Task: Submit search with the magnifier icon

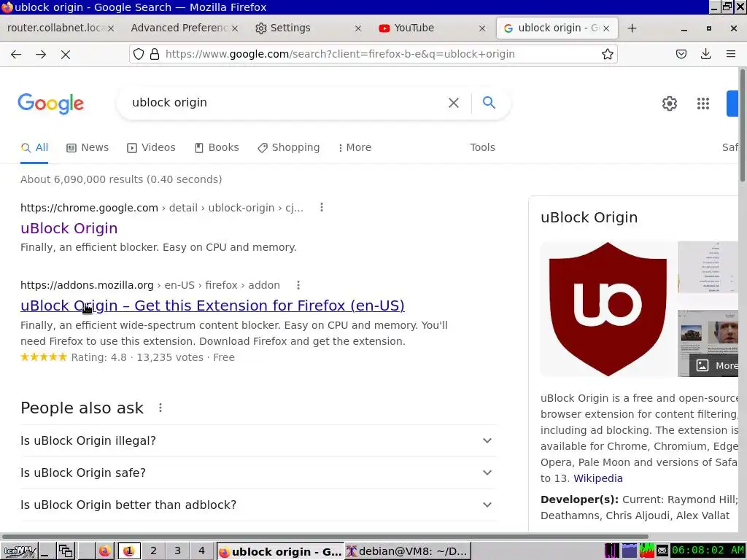Action: pyautogui.click(x=489, y=102)
